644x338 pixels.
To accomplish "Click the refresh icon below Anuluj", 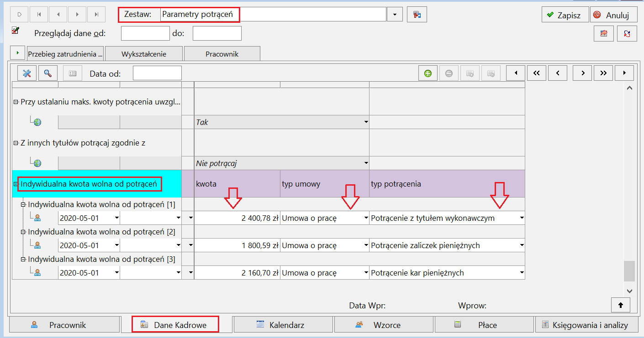I will (x=627, y=33).
